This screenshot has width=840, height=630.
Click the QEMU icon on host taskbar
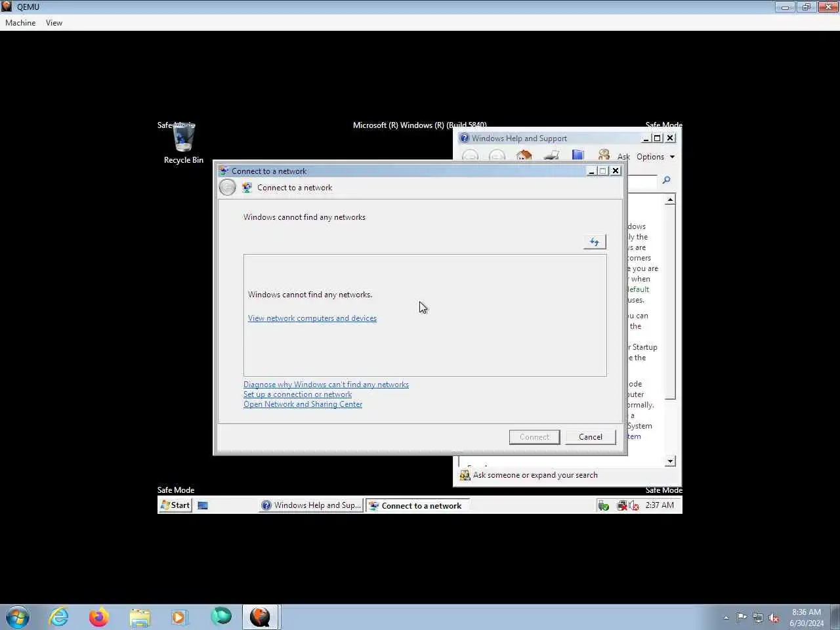tap(261, 617)
